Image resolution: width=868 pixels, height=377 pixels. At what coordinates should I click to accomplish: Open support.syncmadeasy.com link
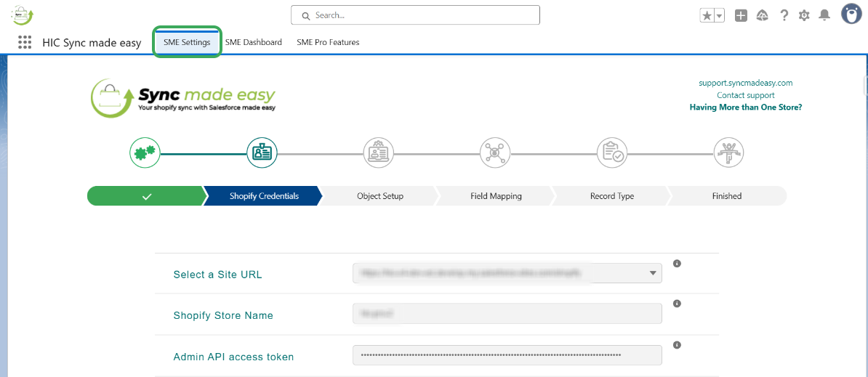coord(746,83)
